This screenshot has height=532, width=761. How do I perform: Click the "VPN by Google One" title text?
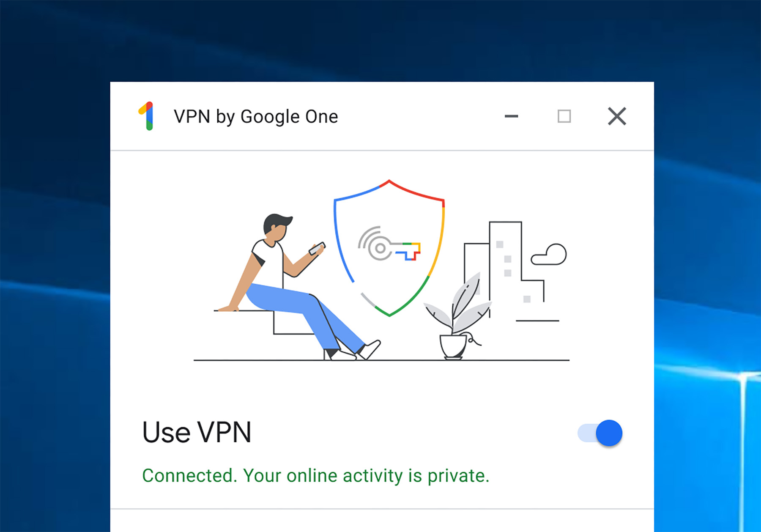(256, 116)
